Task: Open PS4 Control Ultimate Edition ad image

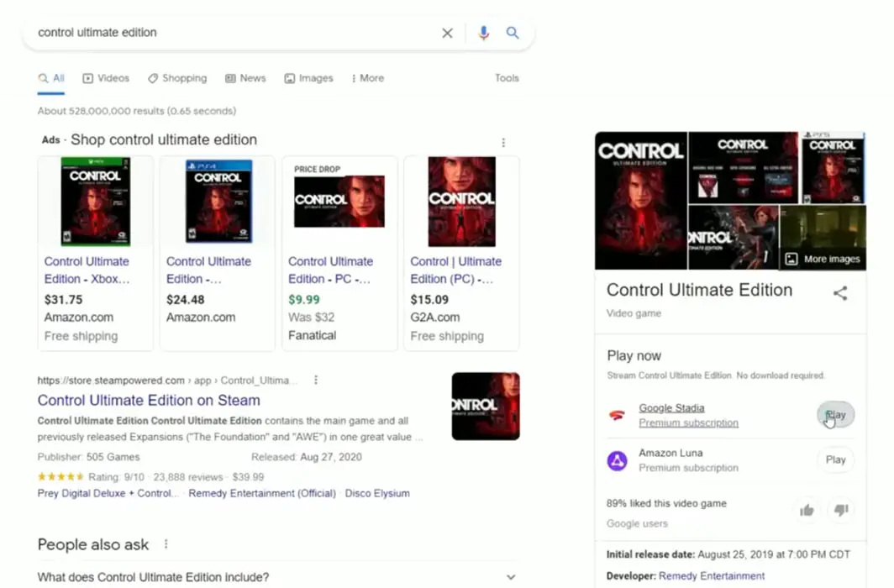Action: 218,202
